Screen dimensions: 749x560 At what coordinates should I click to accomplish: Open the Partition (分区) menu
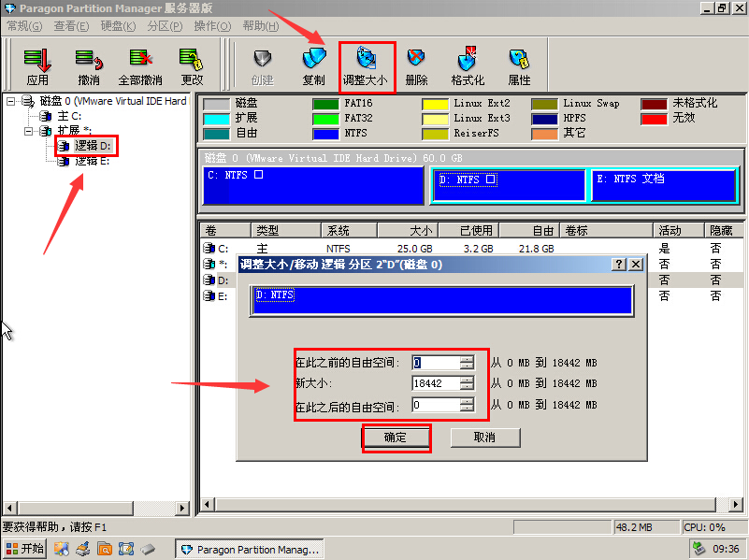click(x=165, y=26)
